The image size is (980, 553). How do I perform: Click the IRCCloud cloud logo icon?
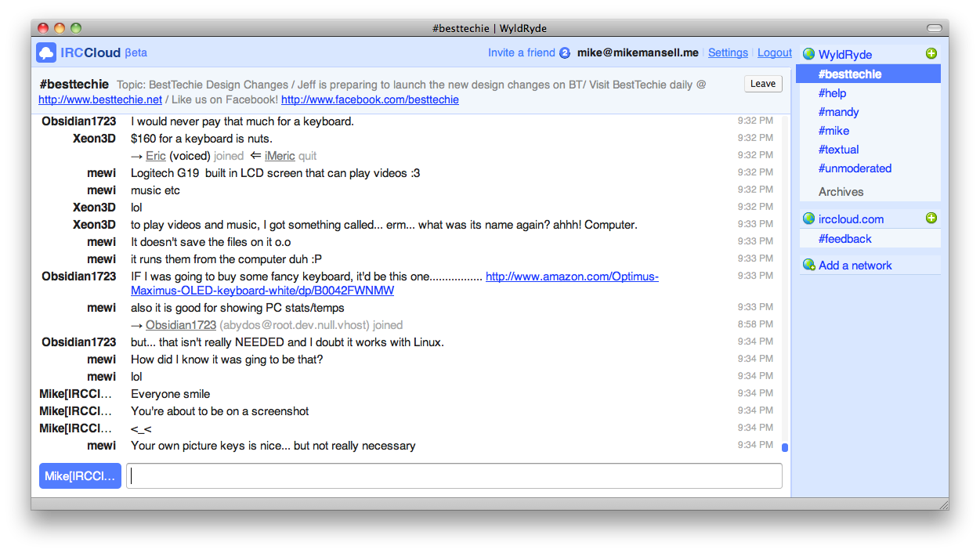tap(46, 52)
